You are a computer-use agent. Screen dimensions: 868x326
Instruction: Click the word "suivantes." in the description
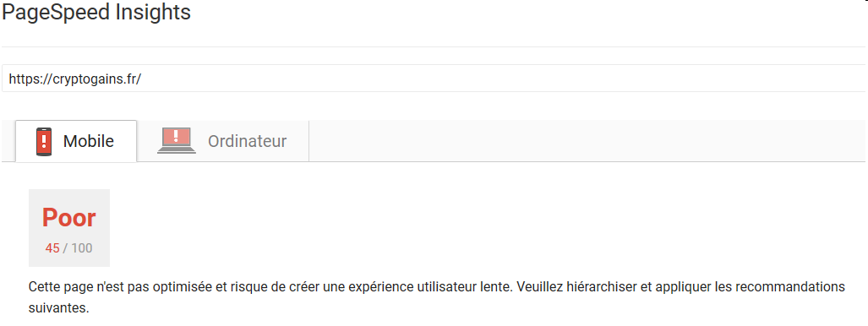tap(58, 307)
